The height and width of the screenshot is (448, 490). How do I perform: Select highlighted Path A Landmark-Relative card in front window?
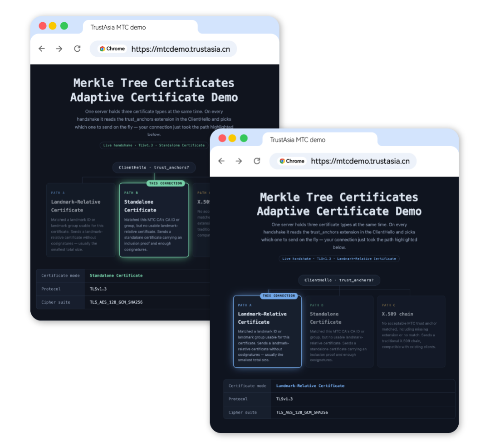(x=268, y=331)
